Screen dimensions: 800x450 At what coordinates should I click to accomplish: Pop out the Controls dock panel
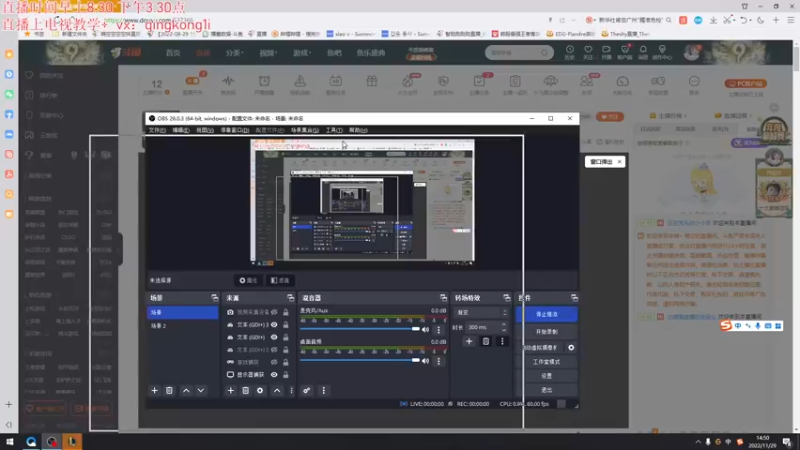(574, 297)
